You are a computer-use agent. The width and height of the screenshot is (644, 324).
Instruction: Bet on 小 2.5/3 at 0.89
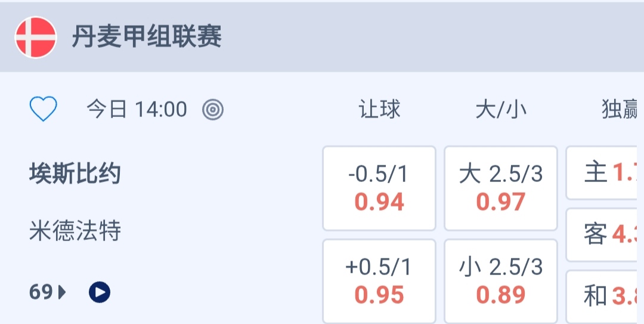pyautogui.click(x=501, y=281)
